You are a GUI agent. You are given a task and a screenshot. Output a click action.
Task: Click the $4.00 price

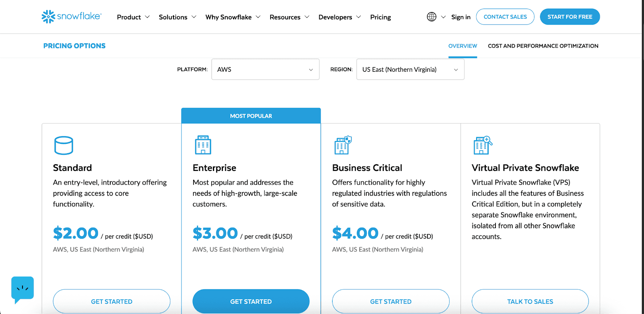pos(355,233)
